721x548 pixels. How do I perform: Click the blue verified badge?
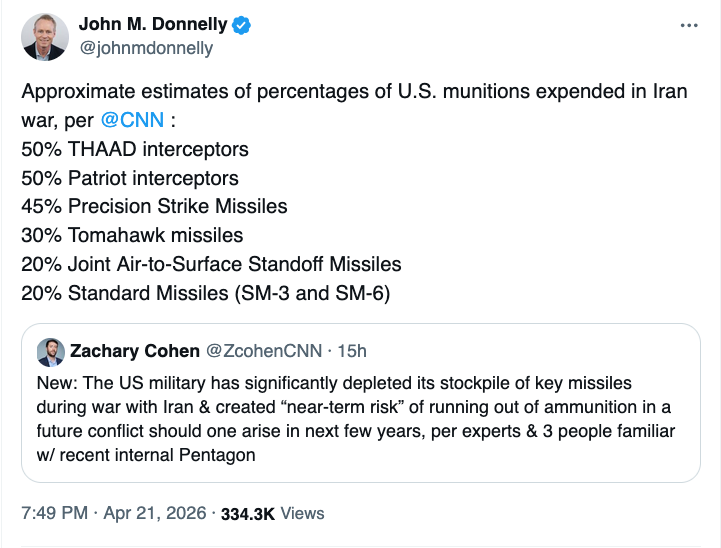pyautogui.click(x=243, y=26)
